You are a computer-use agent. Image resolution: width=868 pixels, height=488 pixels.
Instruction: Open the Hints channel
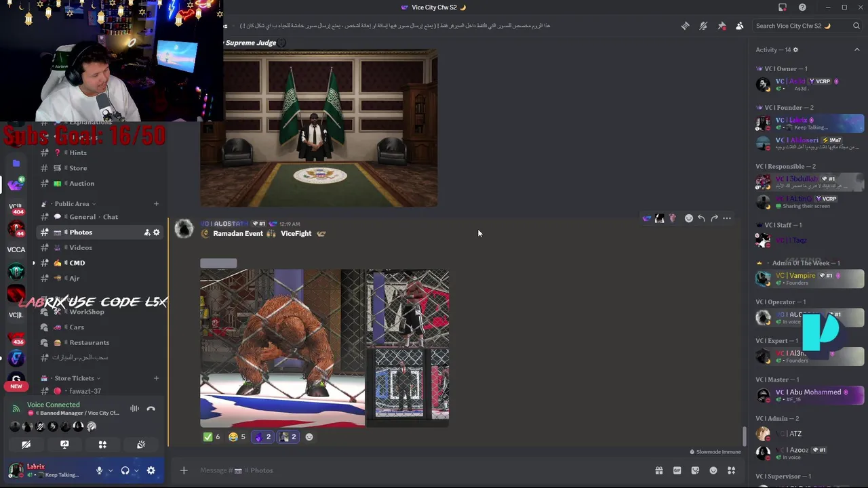click(99, 152)
